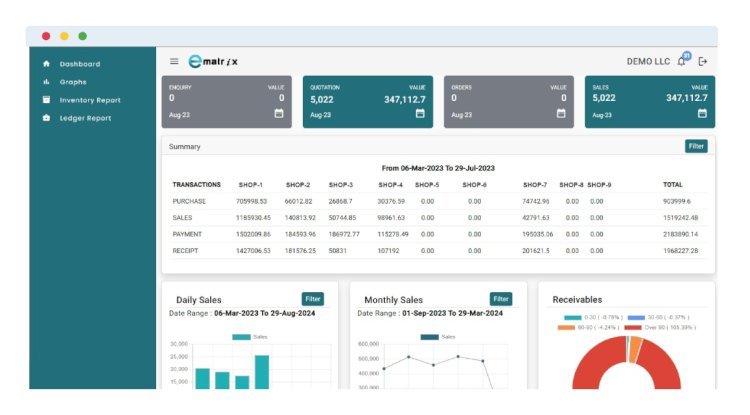Open calendar on Quotation card
Image resolution: width=750 pixels, height=415 pixels.
(x=420, y=113)
